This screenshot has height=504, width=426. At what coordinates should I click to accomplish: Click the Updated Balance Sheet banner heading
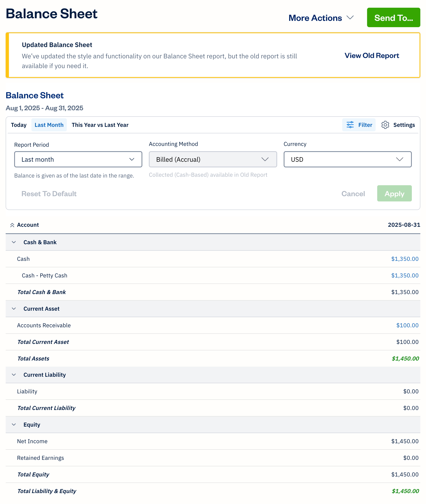[x=57, y=45]
